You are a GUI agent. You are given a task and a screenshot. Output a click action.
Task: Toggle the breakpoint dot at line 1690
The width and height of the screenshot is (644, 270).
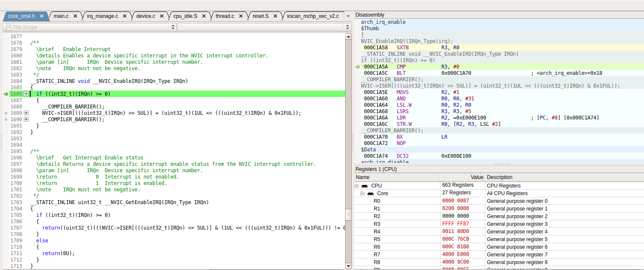click(6, 119)
